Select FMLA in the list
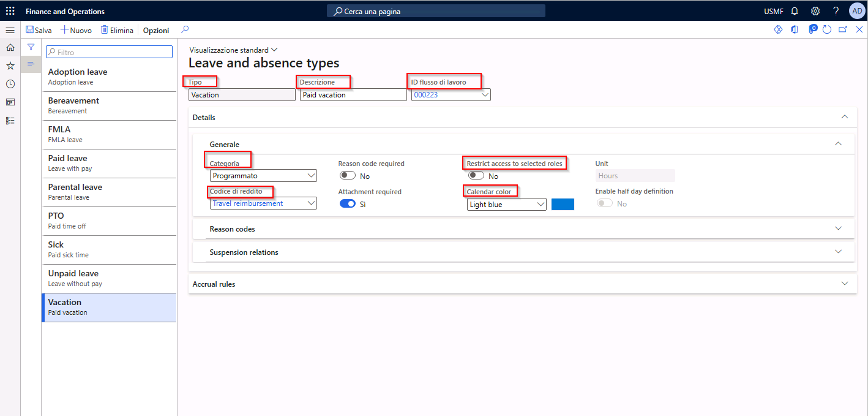This screenshot has height=416, width=868. click(109, 135)
